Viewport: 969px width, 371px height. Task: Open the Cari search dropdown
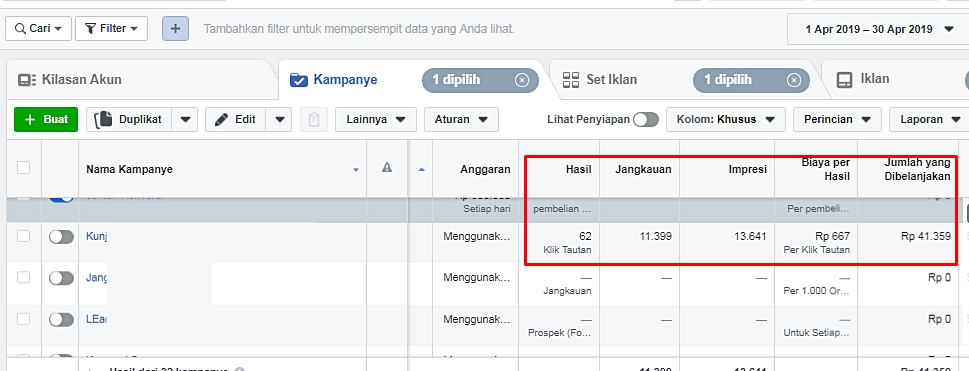pyautogui.click(x=38, y=28)
